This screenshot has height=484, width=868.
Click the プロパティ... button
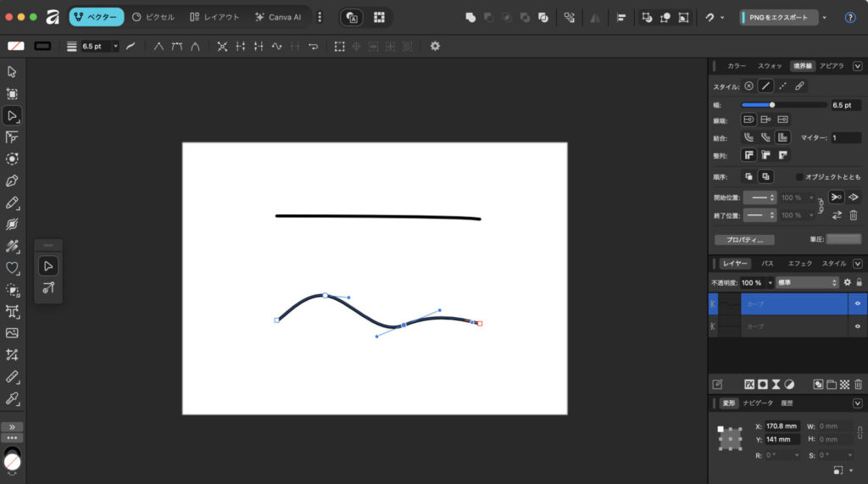[x=744, y=240]
